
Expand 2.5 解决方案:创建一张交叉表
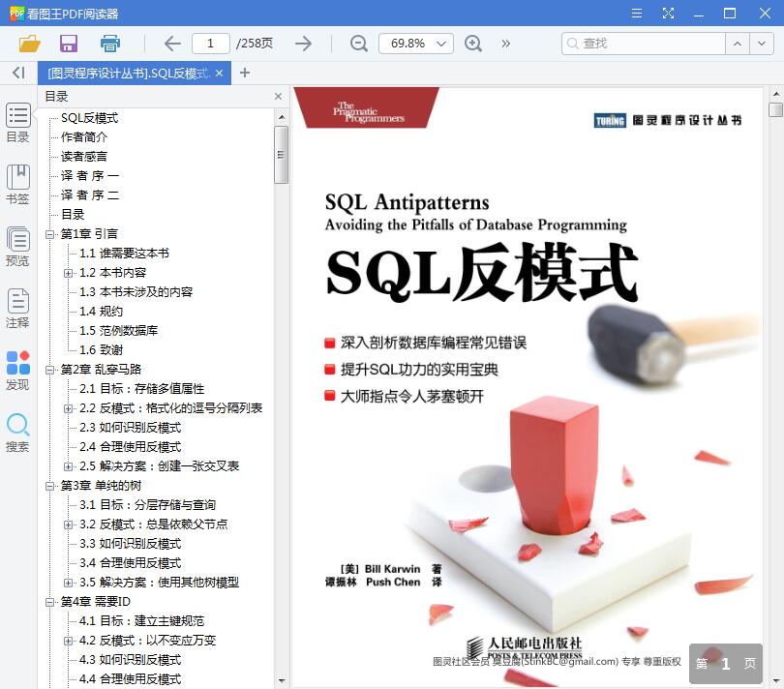[68, 466]
